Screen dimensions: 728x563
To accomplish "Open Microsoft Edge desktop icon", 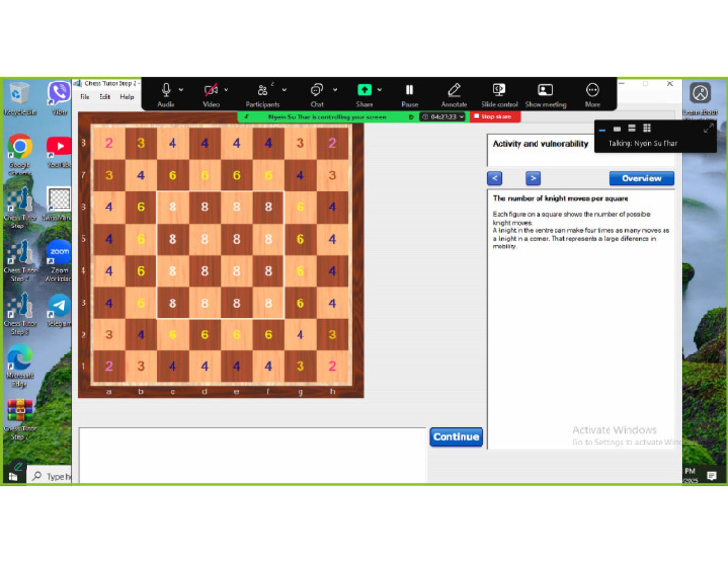I will [20, 367].
